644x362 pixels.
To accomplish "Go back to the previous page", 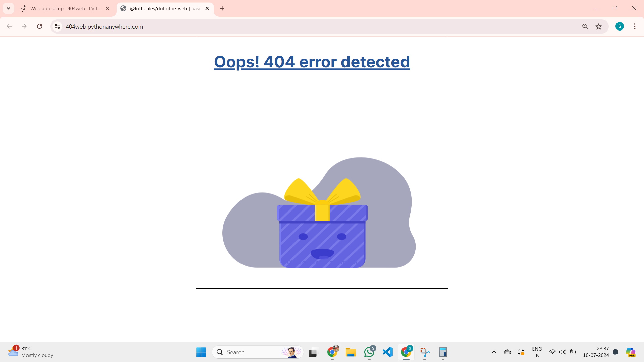I will (x=9, y=26).
